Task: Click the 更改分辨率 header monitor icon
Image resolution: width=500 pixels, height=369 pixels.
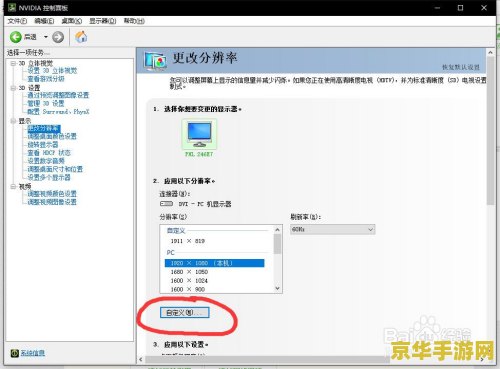Action: click(x=155, y=61)
